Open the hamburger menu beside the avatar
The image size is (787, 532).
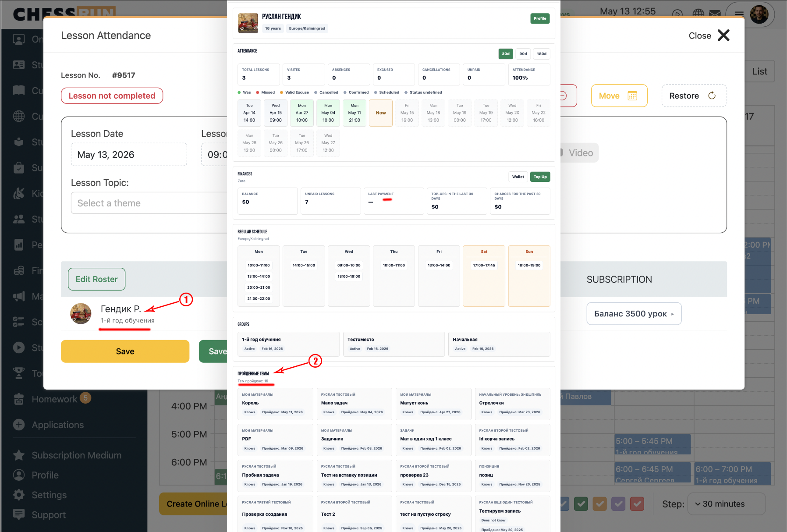click(739, 14)
